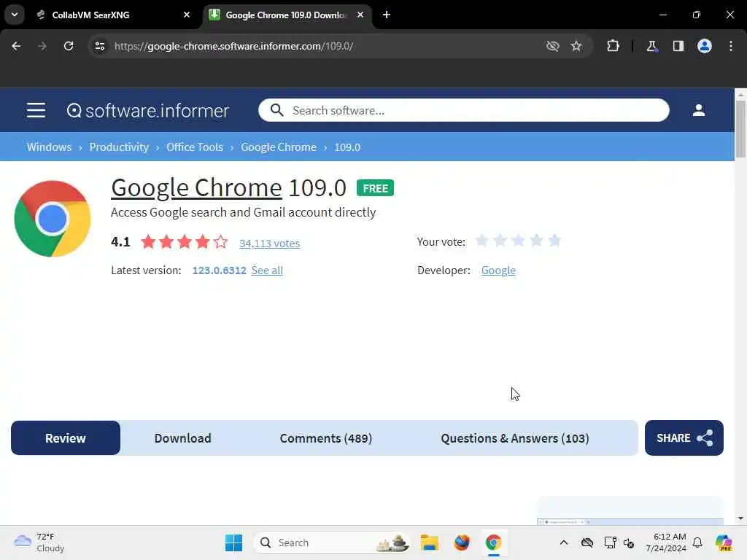Click the software.informer logo
Image resolution: width=747 pixels, height=560 pixels.
tap(147, 111)
